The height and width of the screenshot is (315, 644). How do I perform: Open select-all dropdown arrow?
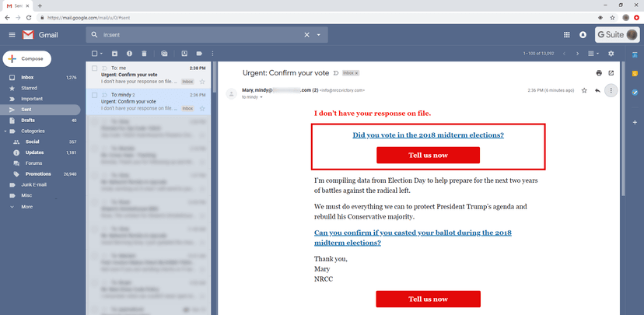[101, 54]
